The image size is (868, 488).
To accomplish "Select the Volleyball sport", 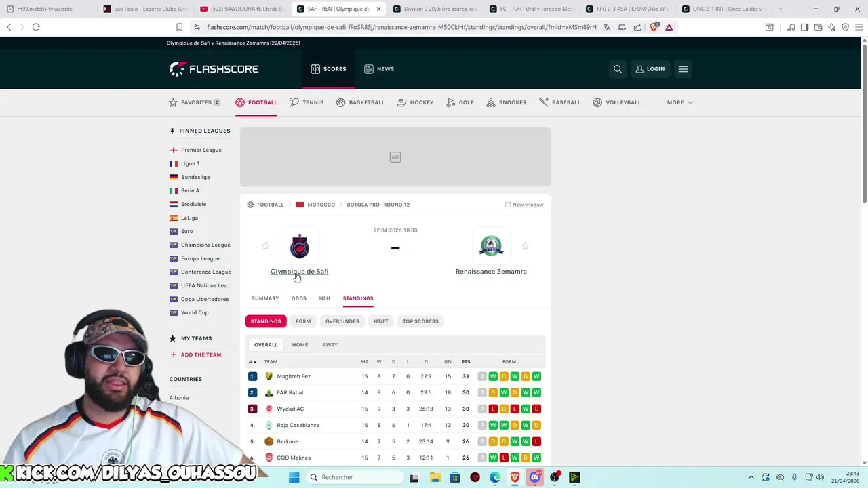I will tap(616, 102).
